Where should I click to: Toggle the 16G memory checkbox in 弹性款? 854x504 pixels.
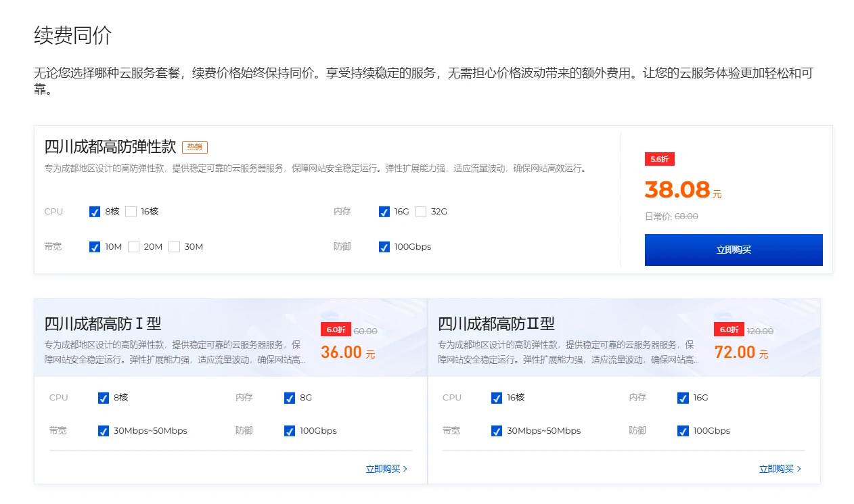point(384,212)
